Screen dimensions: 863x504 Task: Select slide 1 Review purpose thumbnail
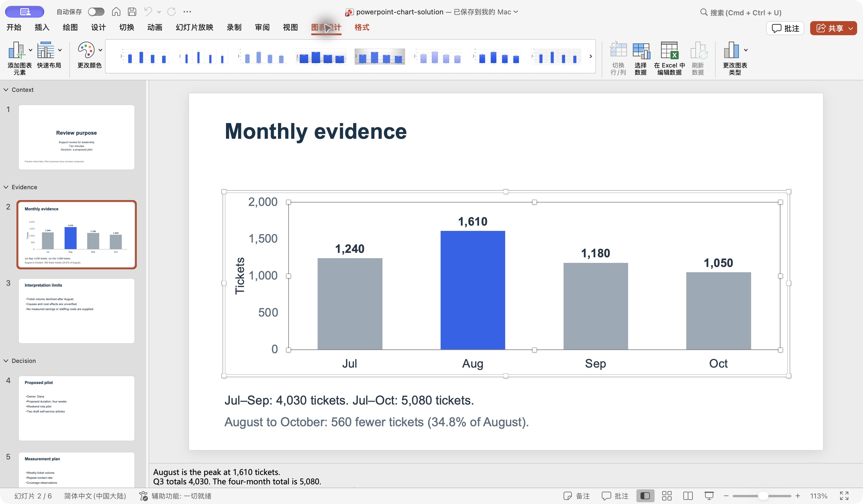pyautogui.click(x=76, y=137)
